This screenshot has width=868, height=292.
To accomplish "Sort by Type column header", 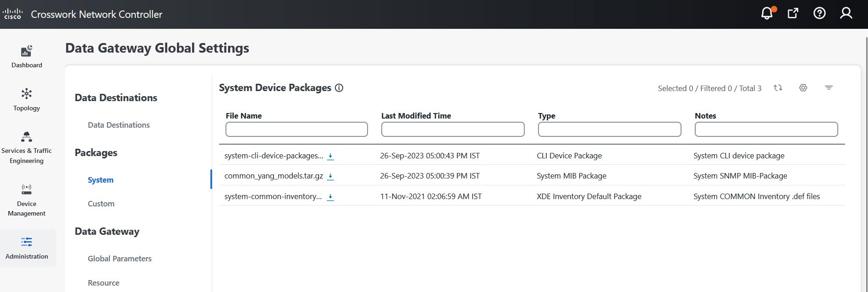I will [546, 116].
